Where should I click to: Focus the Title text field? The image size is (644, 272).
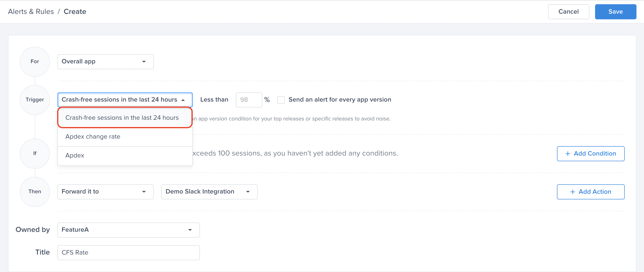pyautogui.click(x=128, y=252)
